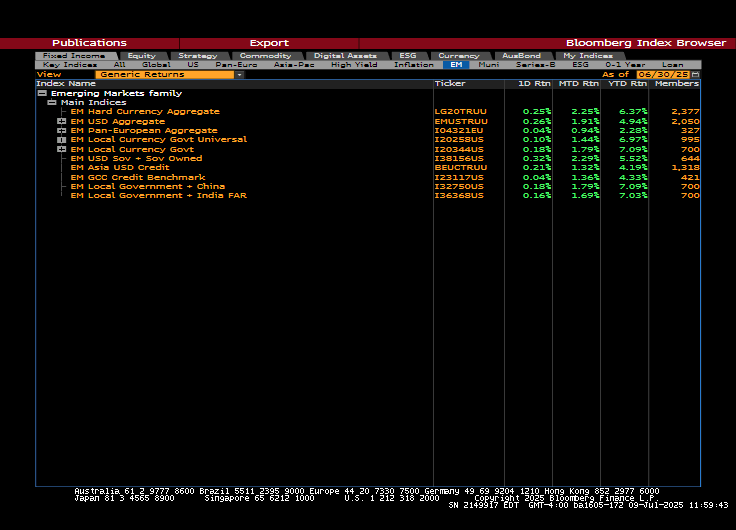Select the Inflation sub-tab

point(414,65)
